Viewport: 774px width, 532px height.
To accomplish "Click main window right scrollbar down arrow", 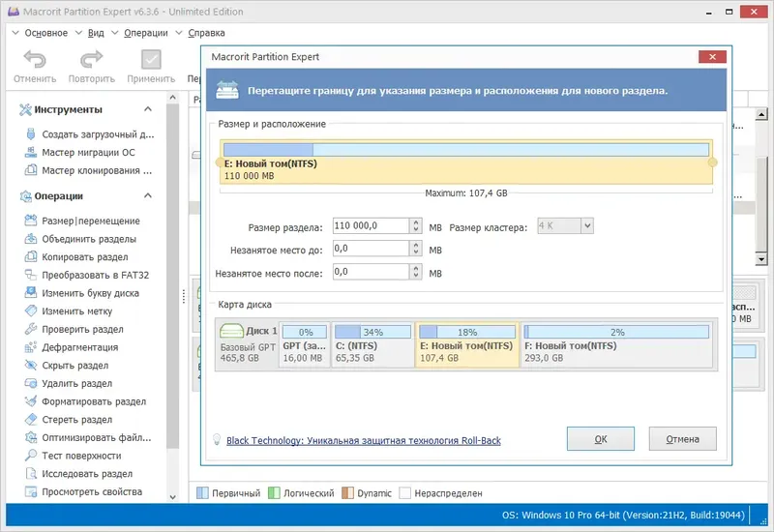I will (x=761, y=259).
